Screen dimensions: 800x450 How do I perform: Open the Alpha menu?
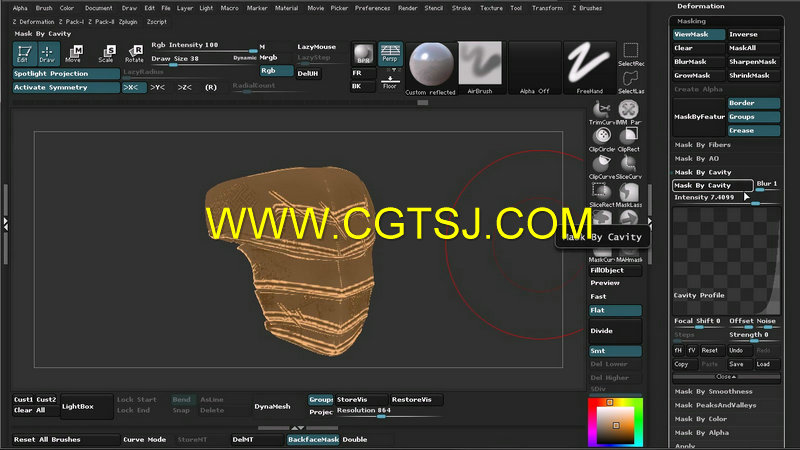tap(20, 8)
